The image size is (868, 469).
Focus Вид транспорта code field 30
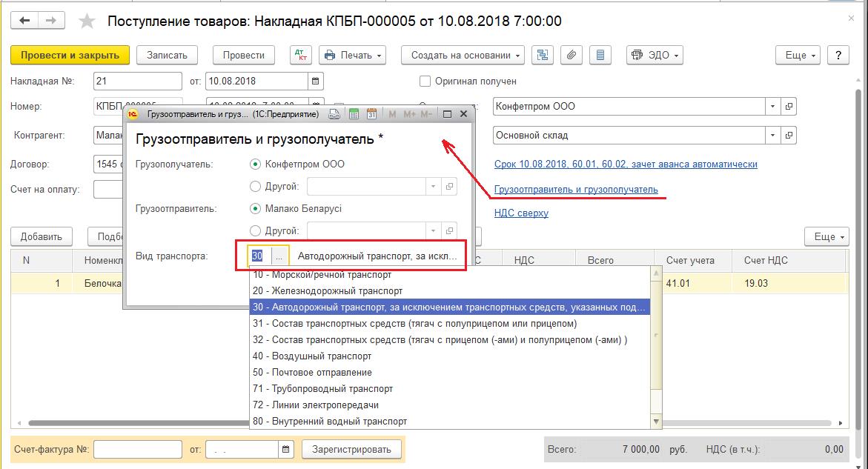click(259, 256)
